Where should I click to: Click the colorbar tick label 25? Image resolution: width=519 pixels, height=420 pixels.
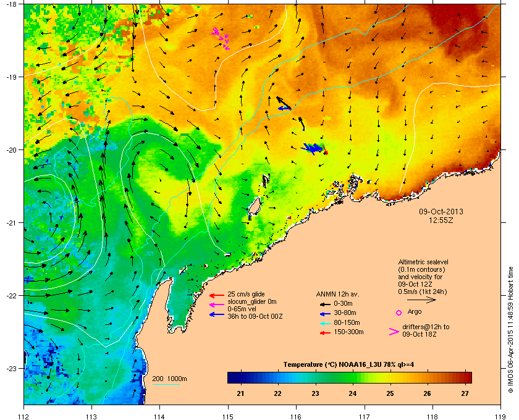click(390, 393)
